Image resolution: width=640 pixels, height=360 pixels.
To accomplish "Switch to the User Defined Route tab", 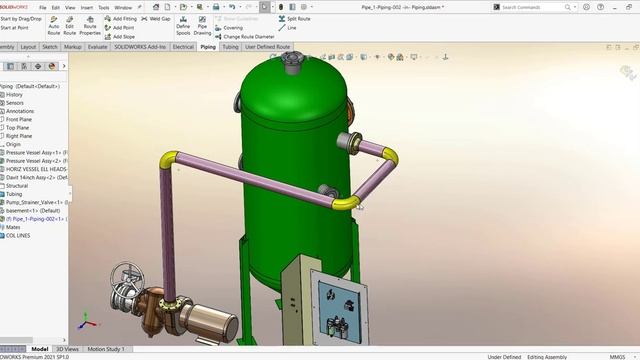I will (267, 47).
